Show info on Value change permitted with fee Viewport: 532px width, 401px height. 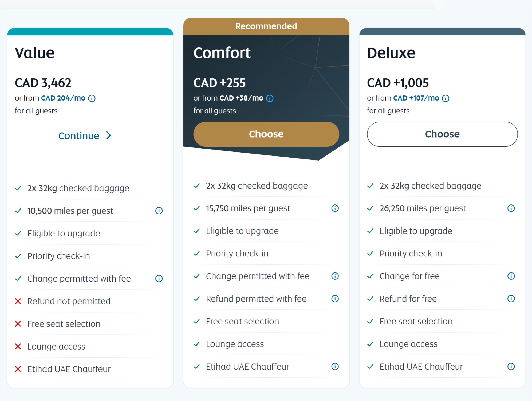point(159,279)
